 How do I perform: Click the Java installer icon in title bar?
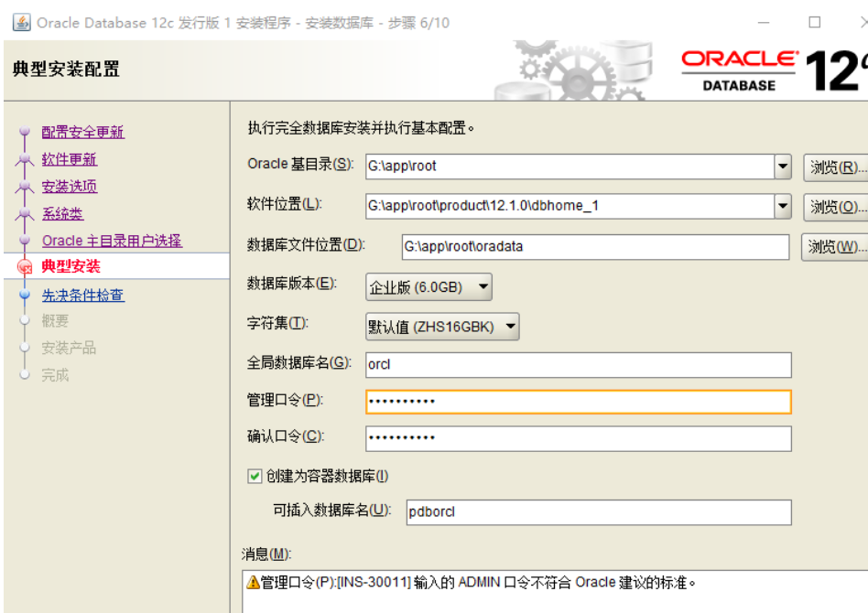click(x=22, y=23)
